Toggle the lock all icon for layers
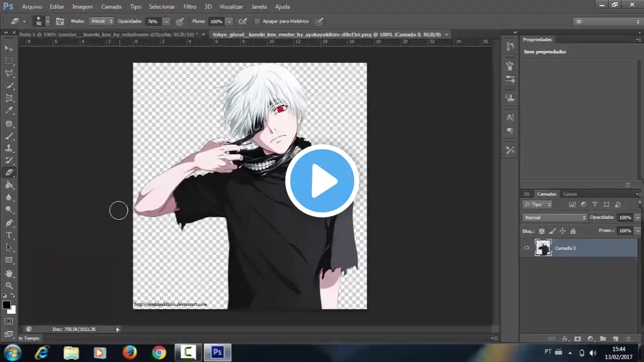Viewport: 644px width, 362px height. click(x=573, y=231)
